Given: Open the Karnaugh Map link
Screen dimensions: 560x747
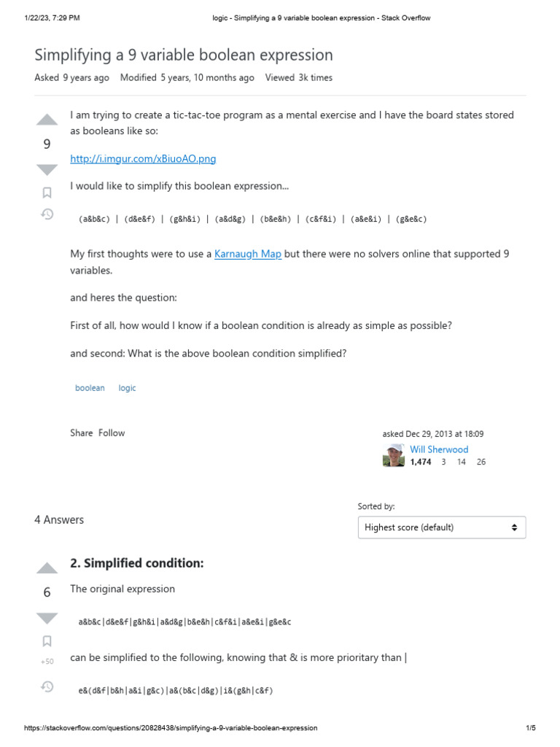Looking at the screenshot, I should tap(248, 254).
